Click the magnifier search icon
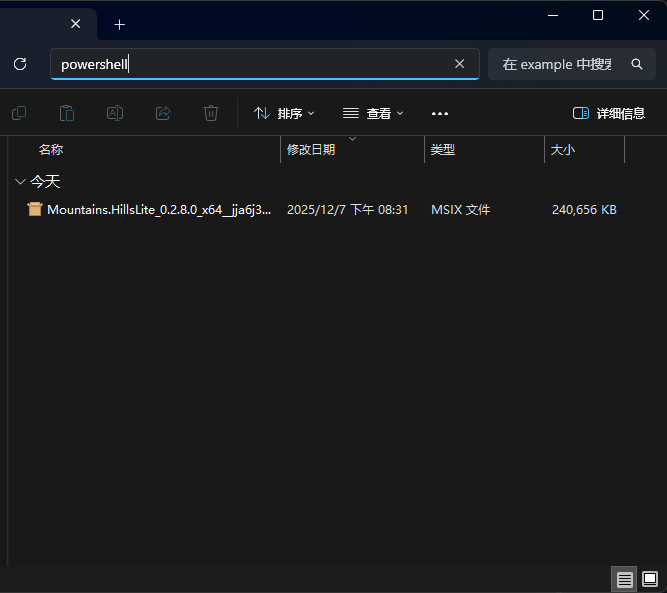This screenshot has width=667, height=593. pyautogui.click(x=637, y=64)
